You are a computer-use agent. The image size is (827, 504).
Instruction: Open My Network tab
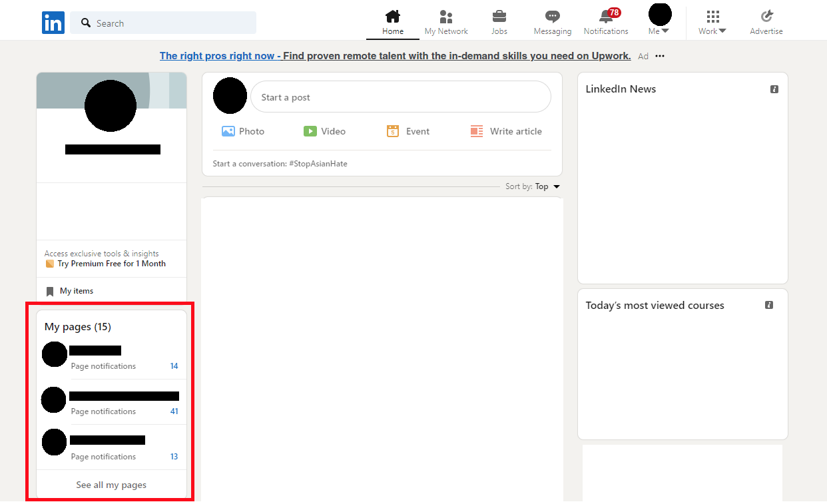(446, 23)
